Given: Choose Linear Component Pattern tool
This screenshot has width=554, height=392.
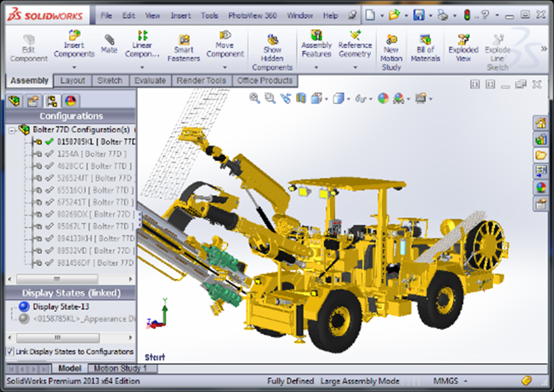Looking at the screenshot, I should point(142,44).
